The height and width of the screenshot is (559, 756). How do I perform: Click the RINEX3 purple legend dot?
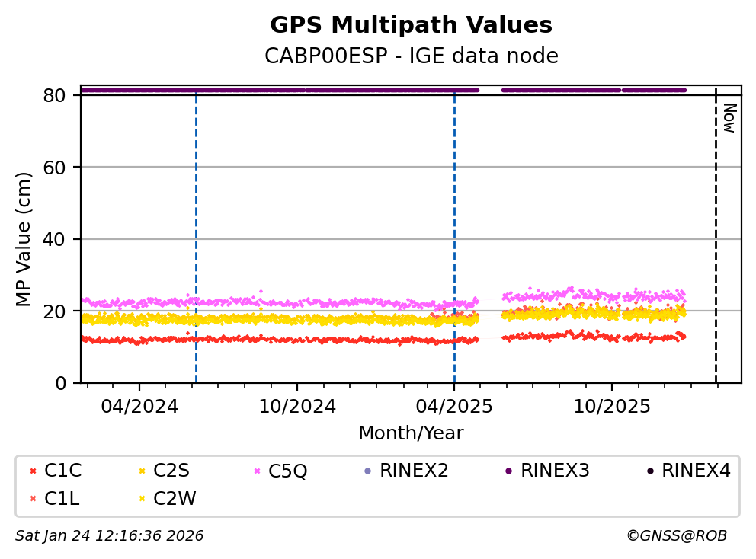pos(508,471)
